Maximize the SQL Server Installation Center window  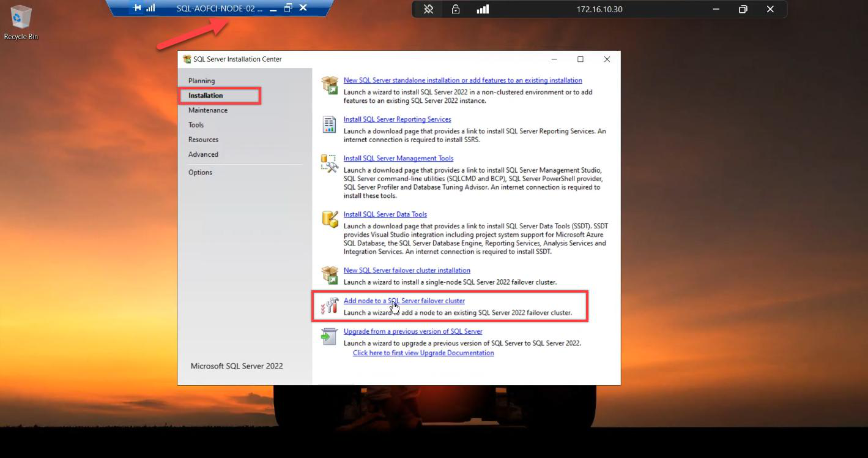click(581, 59)
